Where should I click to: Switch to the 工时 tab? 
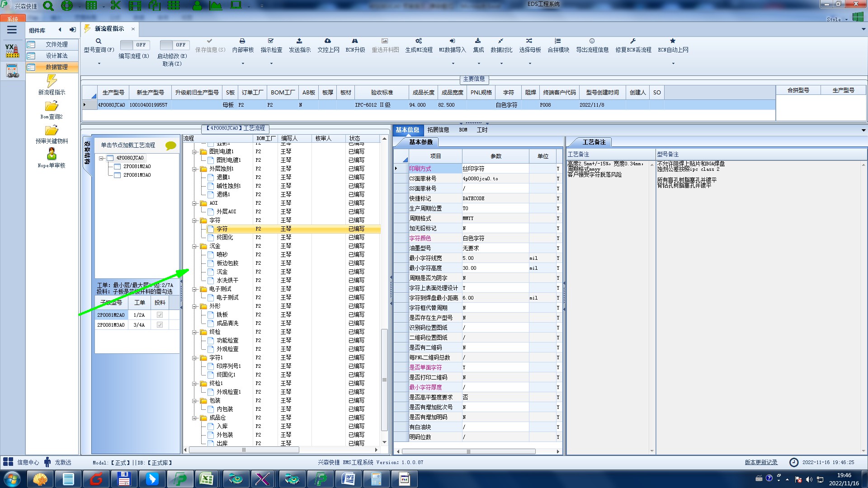click(482, 130)
